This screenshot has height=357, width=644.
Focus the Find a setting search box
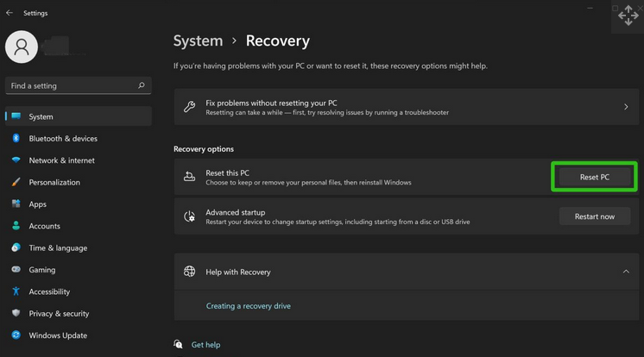78,85
